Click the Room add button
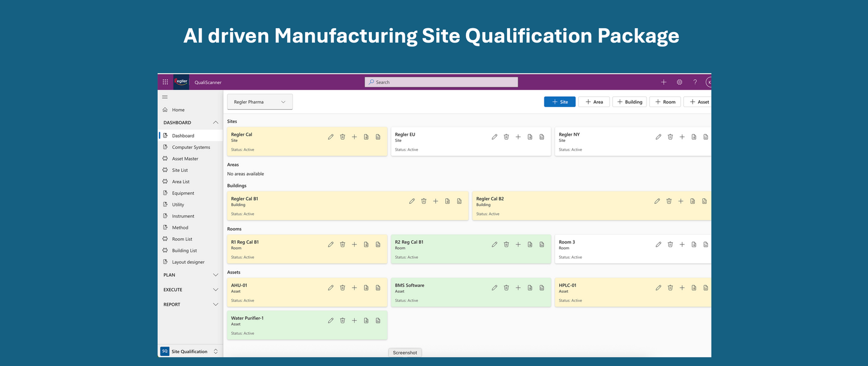 pyautogui.click(x=665, y=102)
